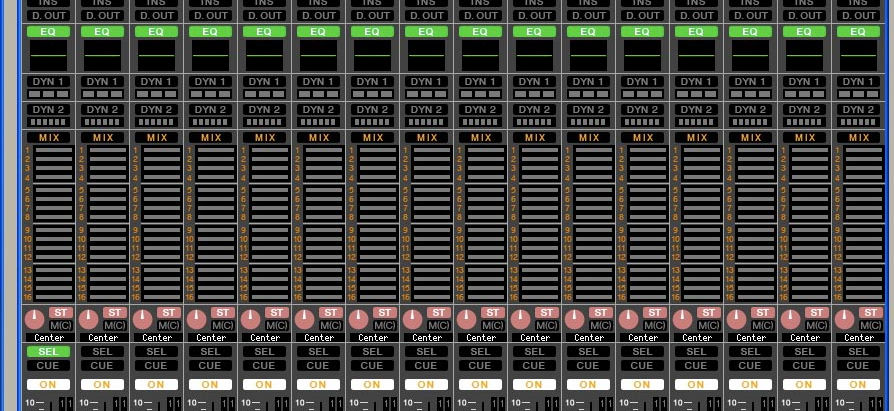Toggle ST stereo assign on second strip

click(115, 312)
